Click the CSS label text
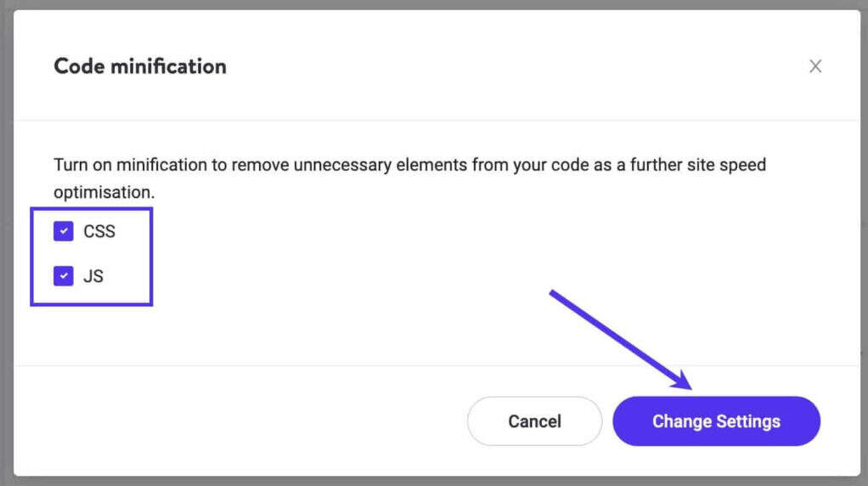This screenshot has width=868, height=486. point(99,232)
